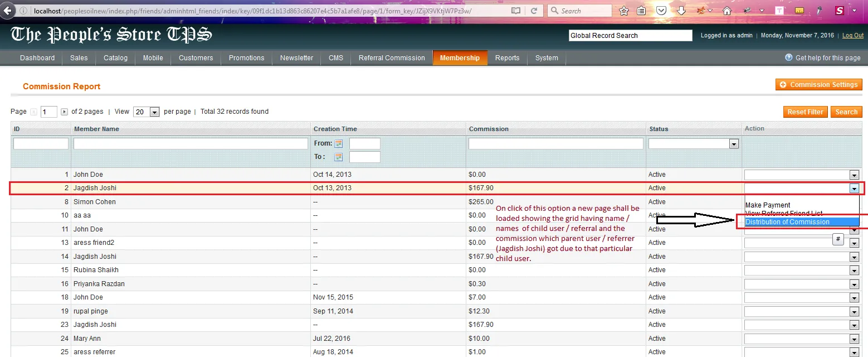Open the Dashboard menu

37,58
